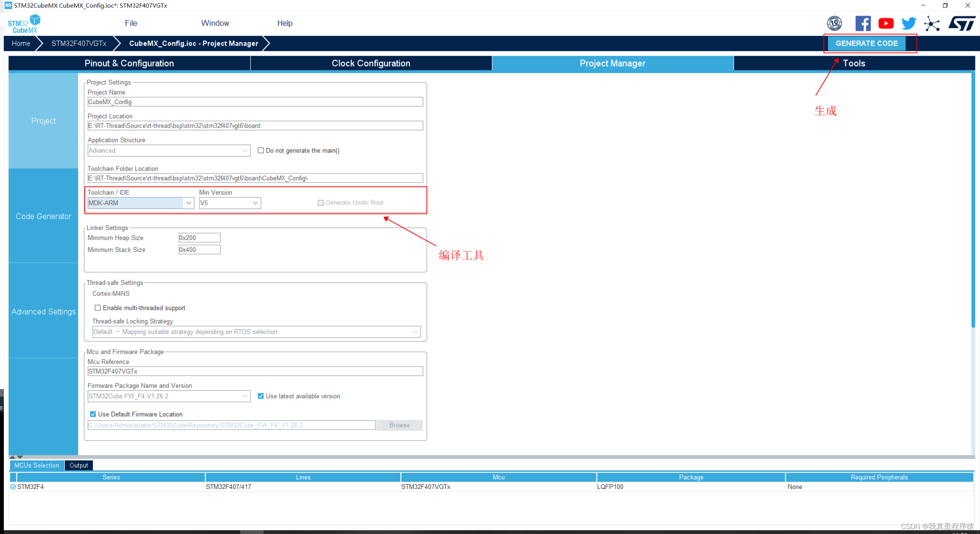Image resolution: width=980 pixels, height=534 pixels.
Task: Open the Application Structure dropdown
Action: pos(169,151)
